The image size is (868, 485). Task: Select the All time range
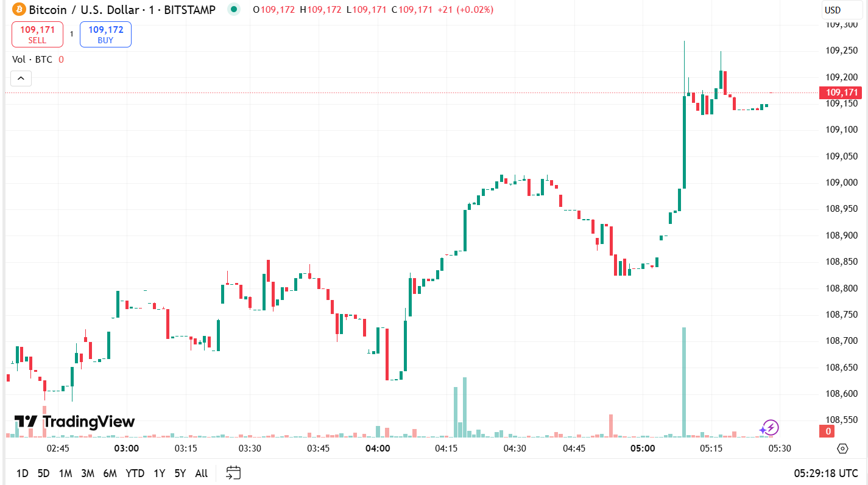coord(201,473)
